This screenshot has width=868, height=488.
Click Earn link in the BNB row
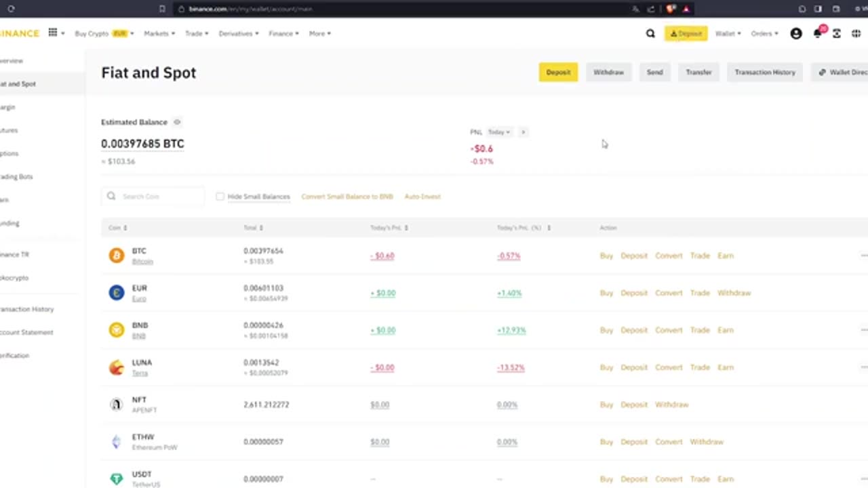pos(726,330)
